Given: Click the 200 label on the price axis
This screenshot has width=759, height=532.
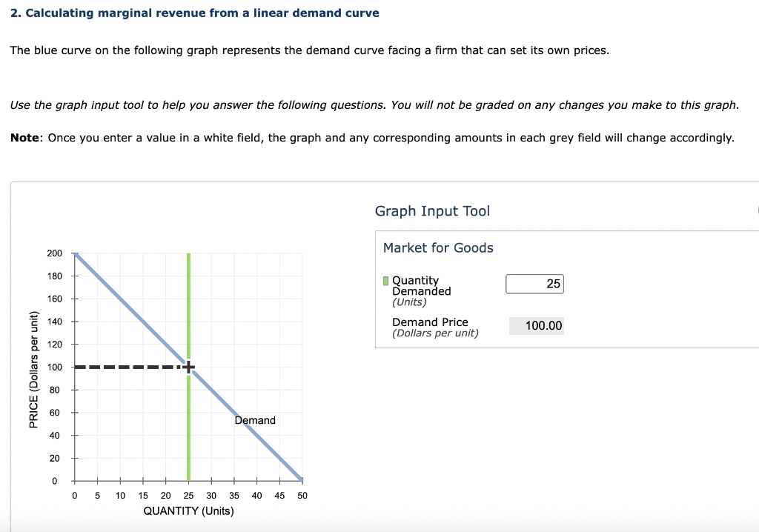Looking at the screenshot, I should (54, 253).
